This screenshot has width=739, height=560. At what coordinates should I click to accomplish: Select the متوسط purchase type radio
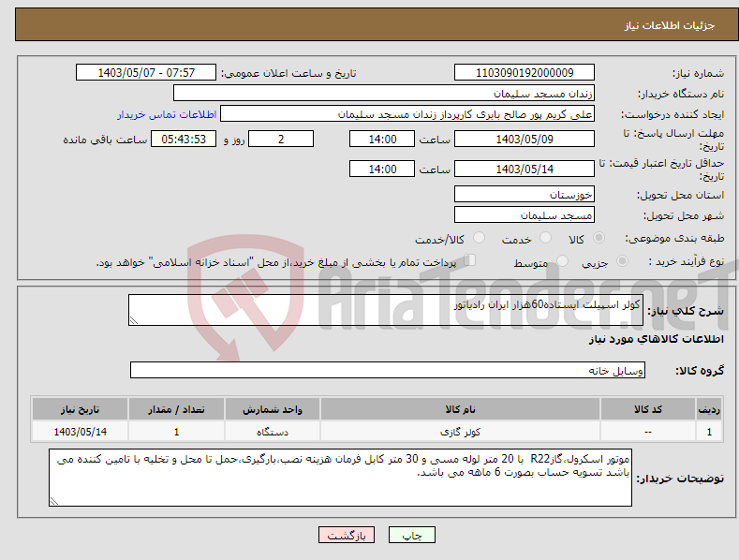coord(562,260)
